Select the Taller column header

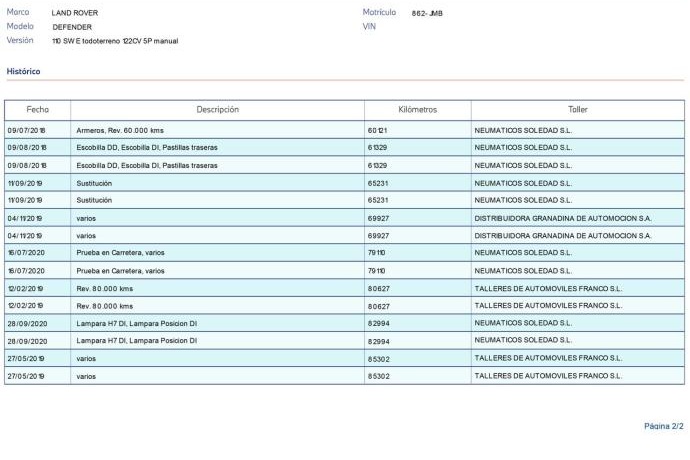[577, 109]
